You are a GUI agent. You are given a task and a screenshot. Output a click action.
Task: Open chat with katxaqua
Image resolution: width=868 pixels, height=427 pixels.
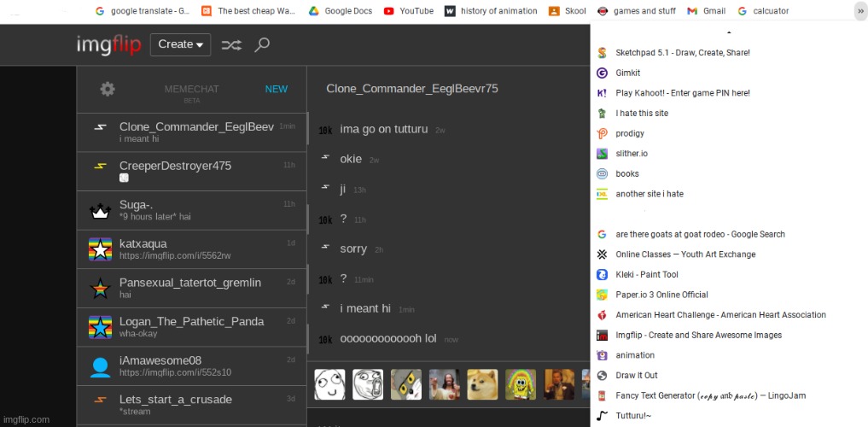[191, 249]
